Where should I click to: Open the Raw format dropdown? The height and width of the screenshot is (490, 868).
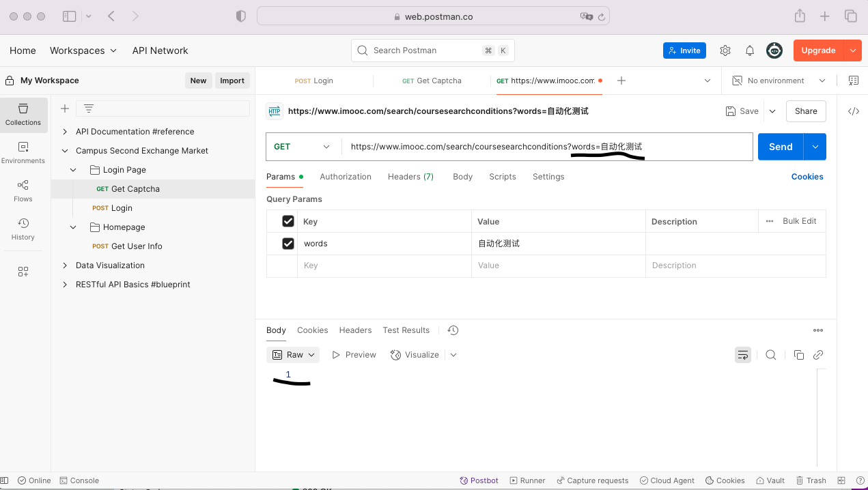point(294,355)
